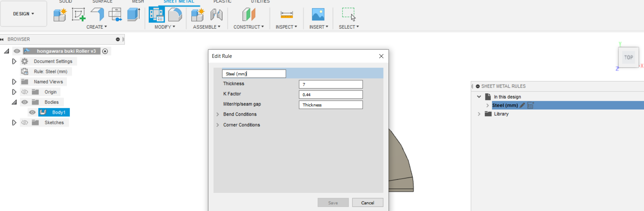This screenshot has height=211, width=644.
Task: Expand Corner Conditions section
Action: 218,125
